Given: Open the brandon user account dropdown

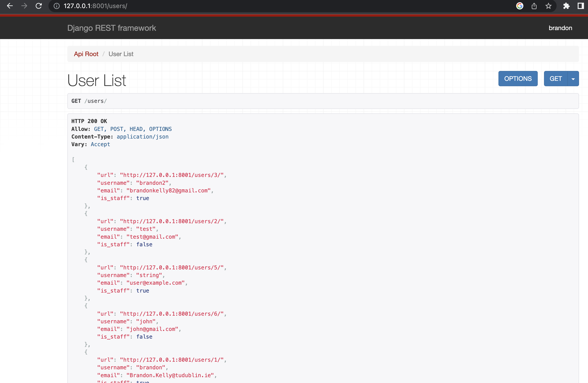Looking at the screenshot, I should 560,28.
